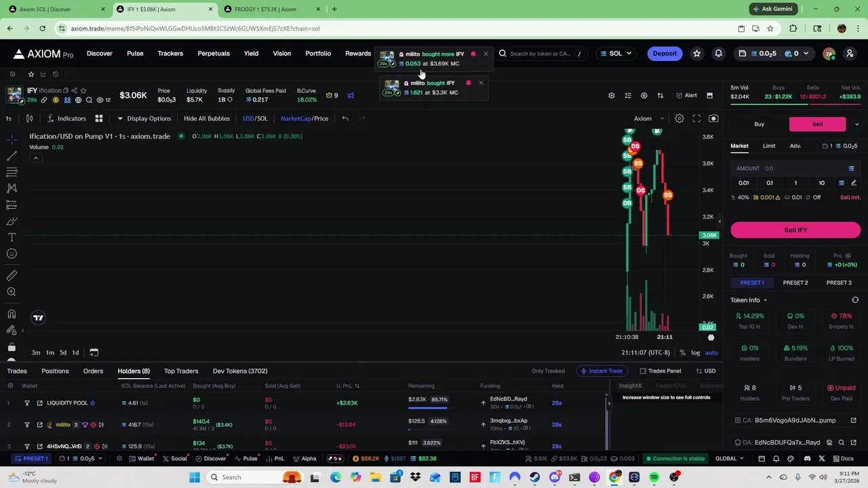
Task: Open the GLOBAL region dropdown
Action: [730, 459]
